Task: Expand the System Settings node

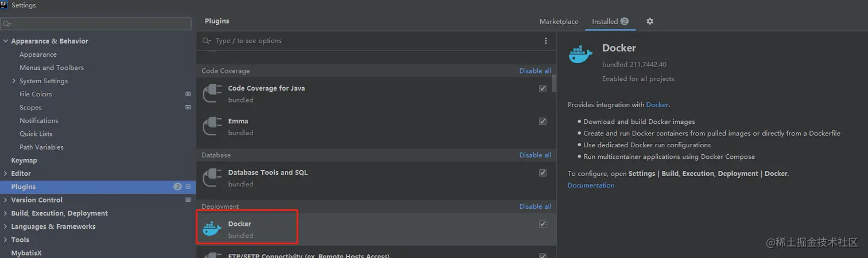Action: tap(14, 81)
